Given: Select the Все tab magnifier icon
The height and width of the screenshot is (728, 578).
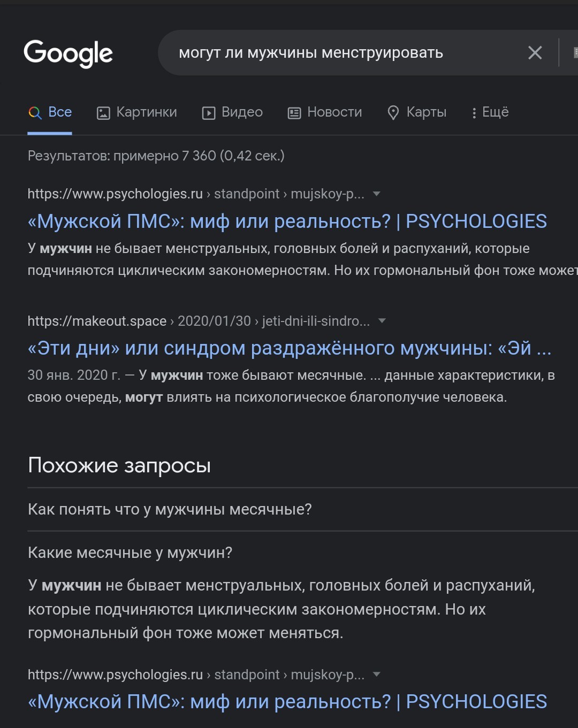Looking at the screenshot, I should pos(35,112).
